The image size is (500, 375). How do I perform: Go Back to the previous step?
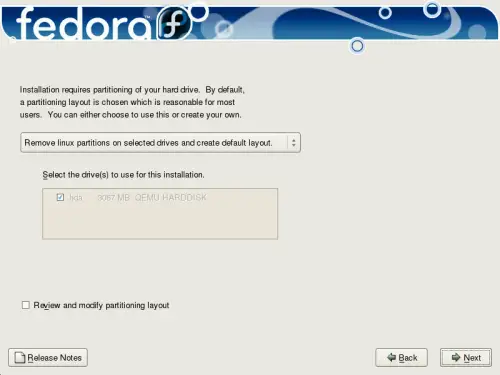click(x=401, y=358)
